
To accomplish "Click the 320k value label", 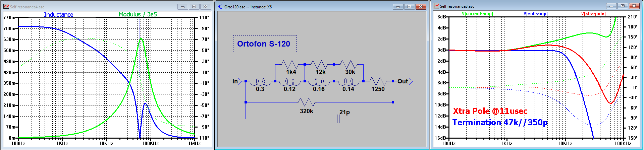I will click(x=307, y=111).
